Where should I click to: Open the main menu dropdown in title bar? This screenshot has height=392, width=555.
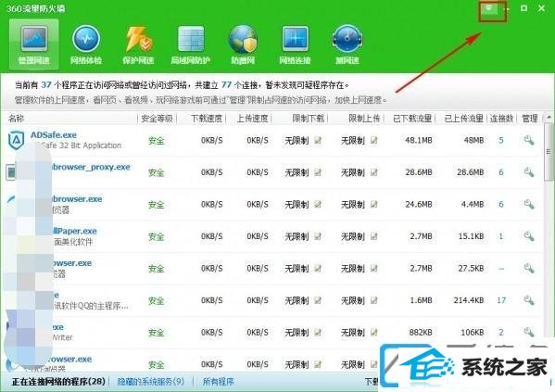pos(488,8)
